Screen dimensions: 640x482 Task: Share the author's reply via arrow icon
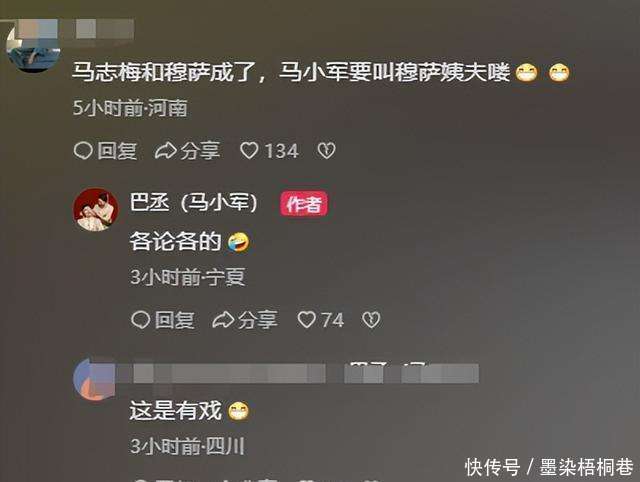point(223,320)
